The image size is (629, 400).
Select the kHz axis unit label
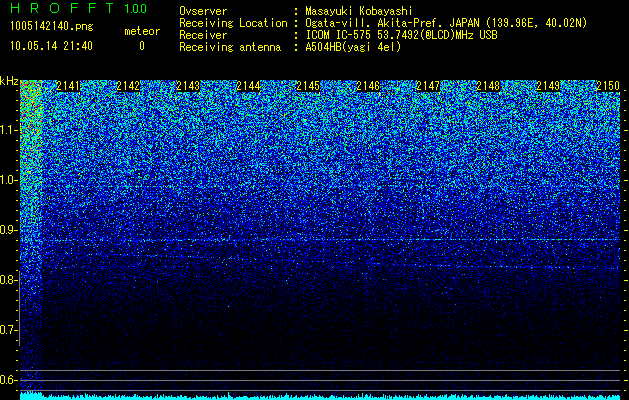click(9, 81)
